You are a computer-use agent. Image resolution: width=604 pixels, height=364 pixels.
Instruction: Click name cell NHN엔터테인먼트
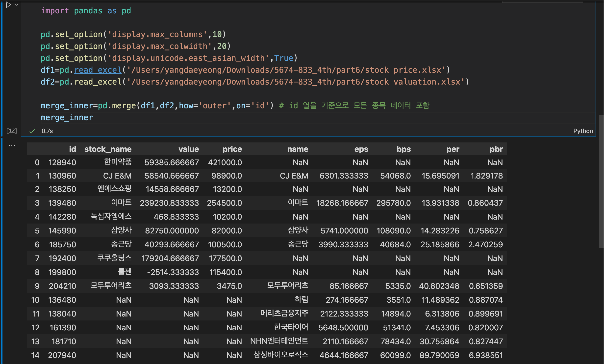coord(279,341)
